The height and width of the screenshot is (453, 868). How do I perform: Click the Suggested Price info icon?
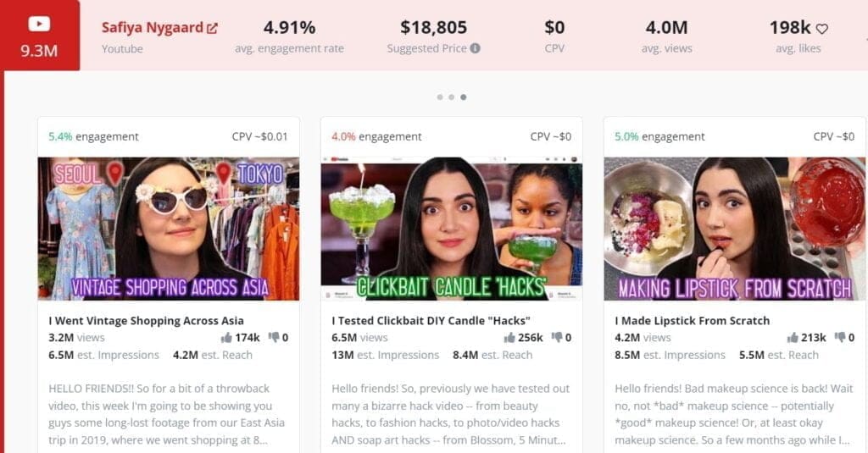tap(475, 48)
